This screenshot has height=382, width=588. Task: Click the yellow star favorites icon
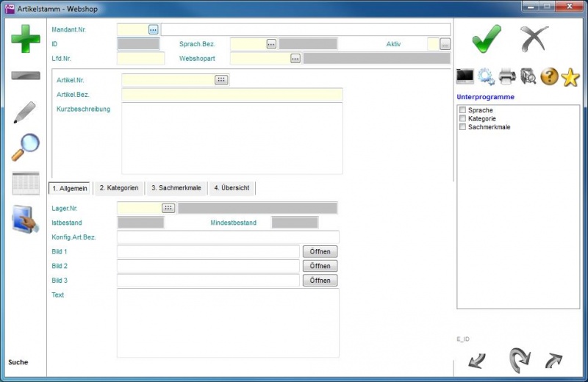pyautogui.click(x=570, y=76)
